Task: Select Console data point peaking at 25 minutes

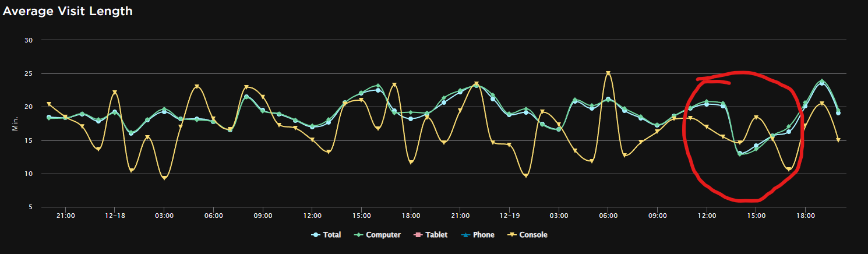Action: click(608, 73)
